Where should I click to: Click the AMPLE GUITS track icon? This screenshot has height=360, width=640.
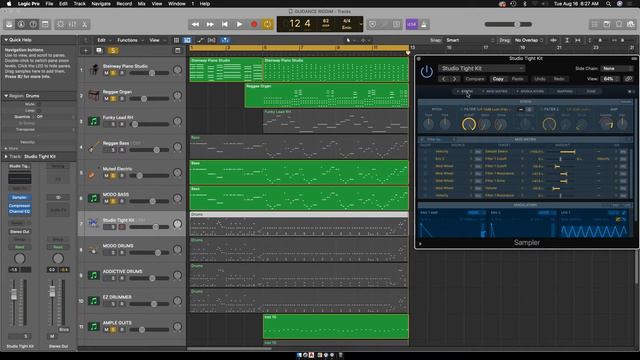94,327
